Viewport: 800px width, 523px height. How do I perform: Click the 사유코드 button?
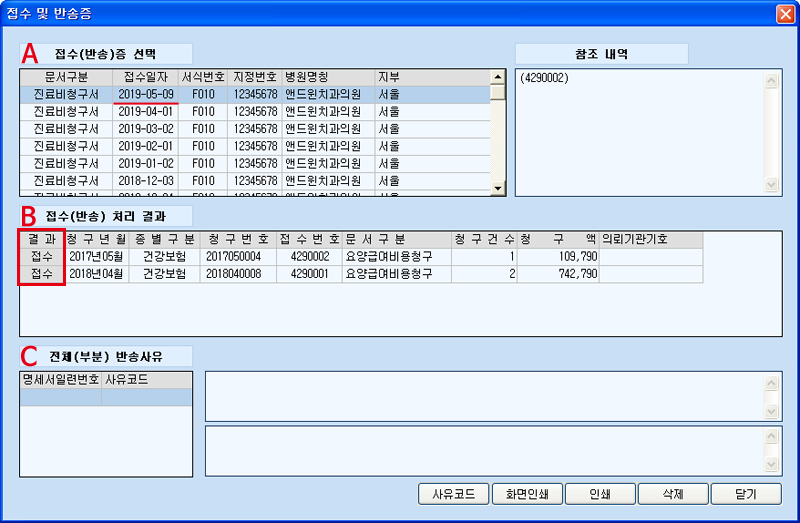click(453, 494)
